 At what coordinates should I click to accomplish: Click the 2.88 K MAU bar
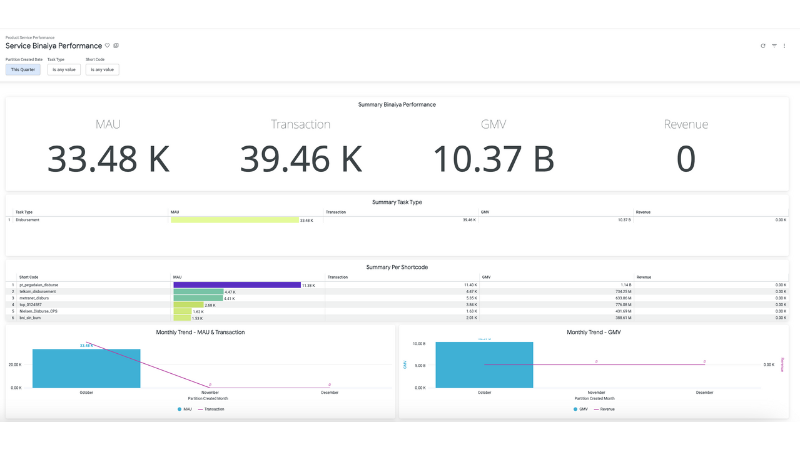[189, 305]
